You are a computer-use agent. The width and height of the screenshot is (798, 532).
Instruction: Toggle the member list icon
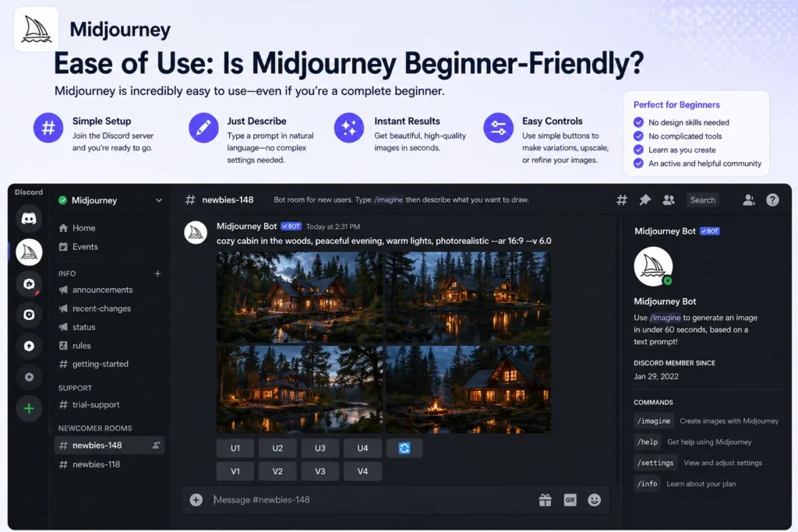click(668, 200)
